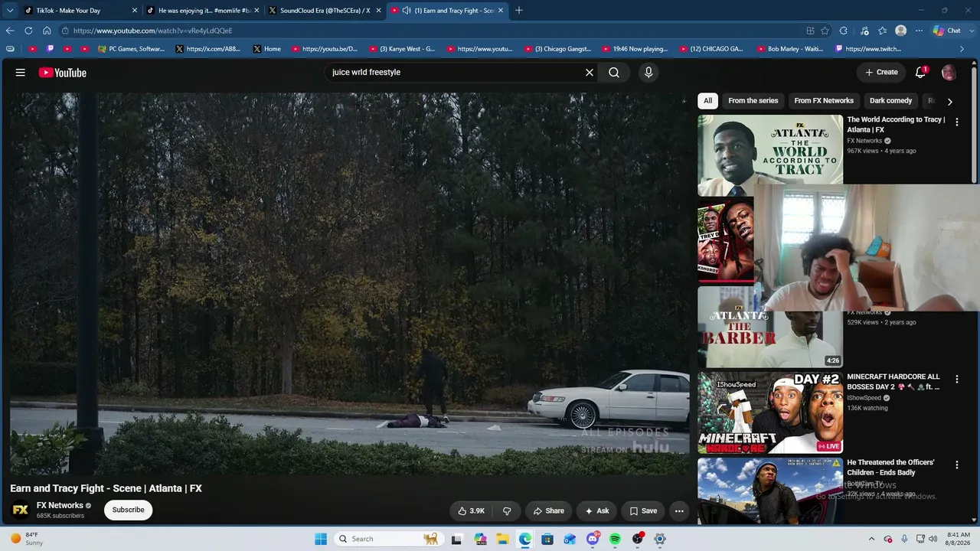Clear the search query with the X
Viewport: 980px width, 551px height.
(x=590, y=73)
